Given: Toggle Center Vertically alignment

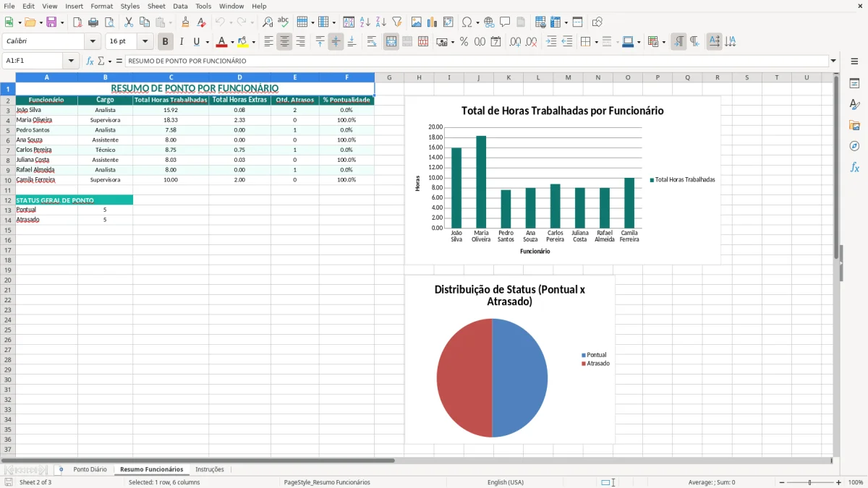Looking at the screenshot, I should point(336,42).
